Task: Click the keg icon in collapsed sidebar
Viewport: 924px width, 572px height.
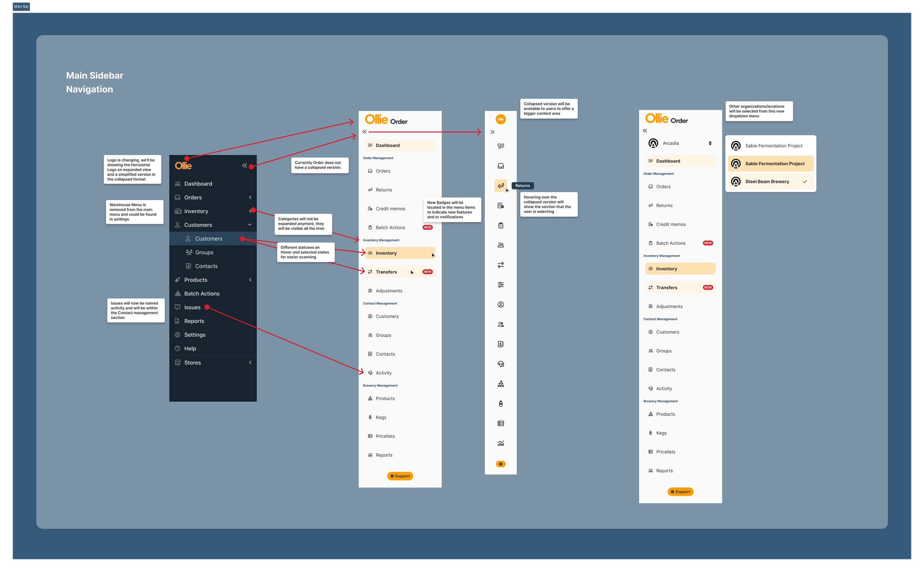Action: tap(500, 404)
